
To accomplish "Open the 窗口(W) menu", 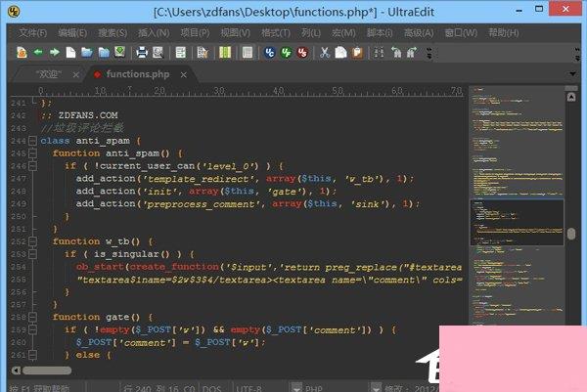I will (x=461, y=33).
